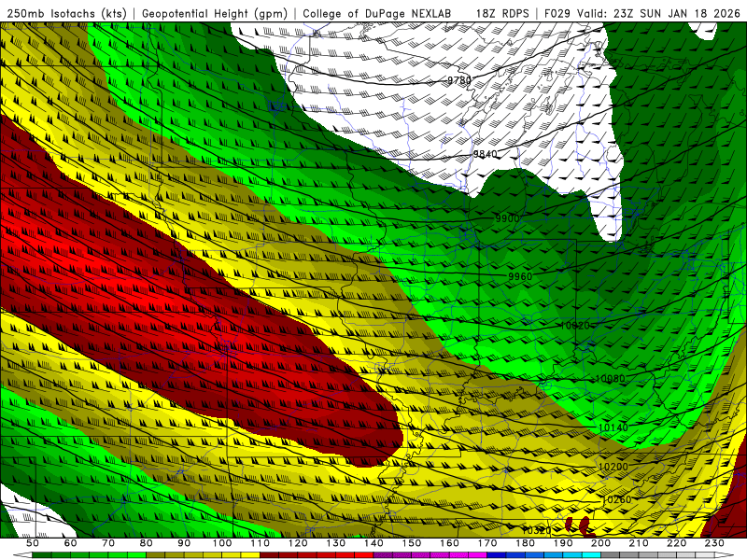Click the 150 label on the color scale

(412, 543)
